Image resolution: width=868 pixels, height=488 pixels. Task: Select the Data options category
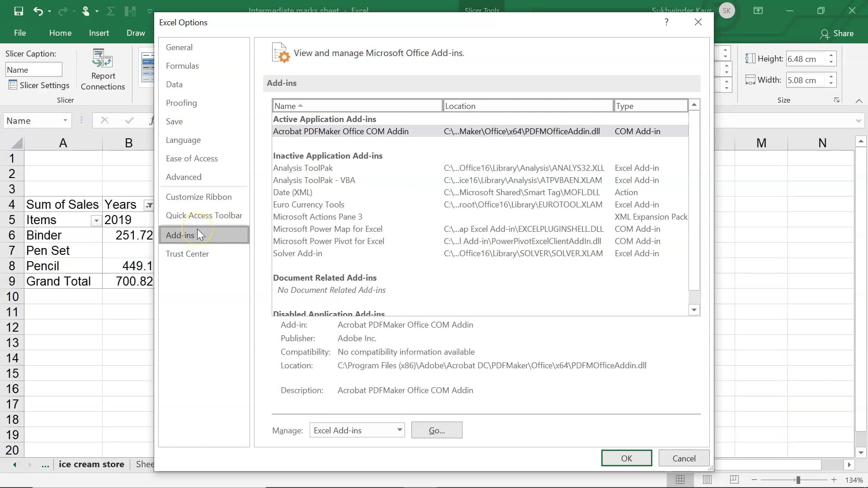point(204,84)
